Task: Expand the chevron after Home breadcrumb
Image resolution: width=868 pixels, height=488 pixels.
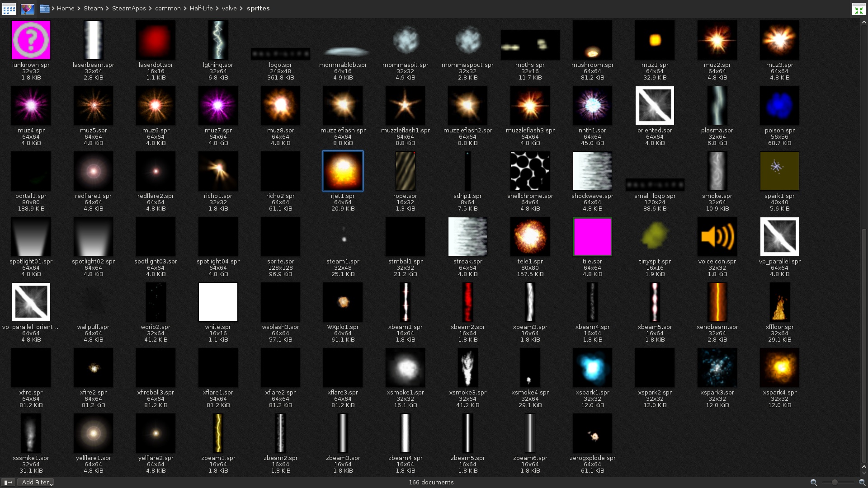Action: pos(79,9)
